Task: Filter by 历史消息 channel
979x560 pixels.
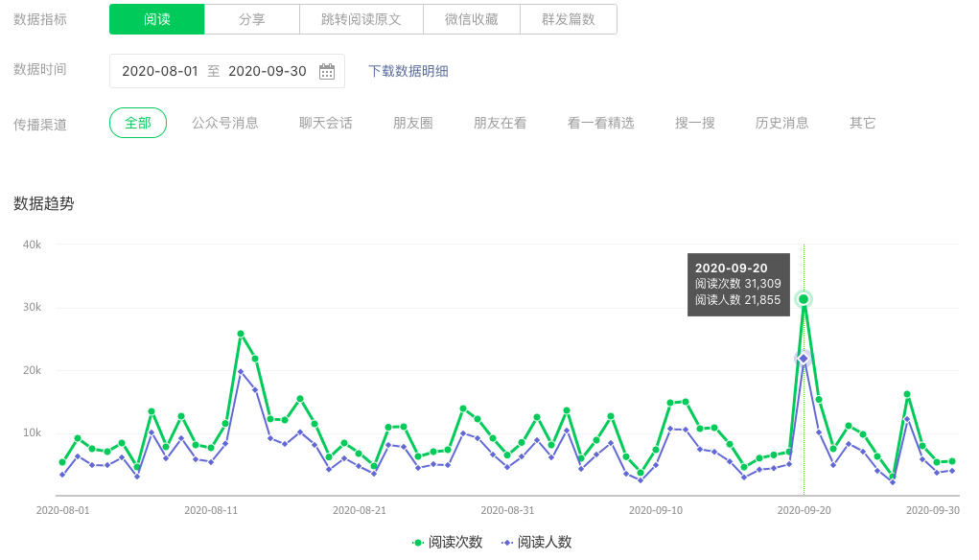Action: pos(781,123)
